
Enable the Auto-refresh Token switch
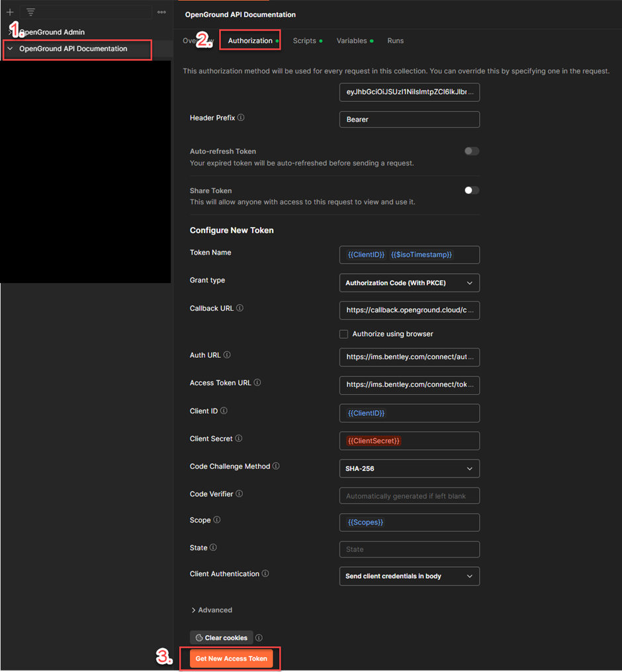(x=472, y=151)
